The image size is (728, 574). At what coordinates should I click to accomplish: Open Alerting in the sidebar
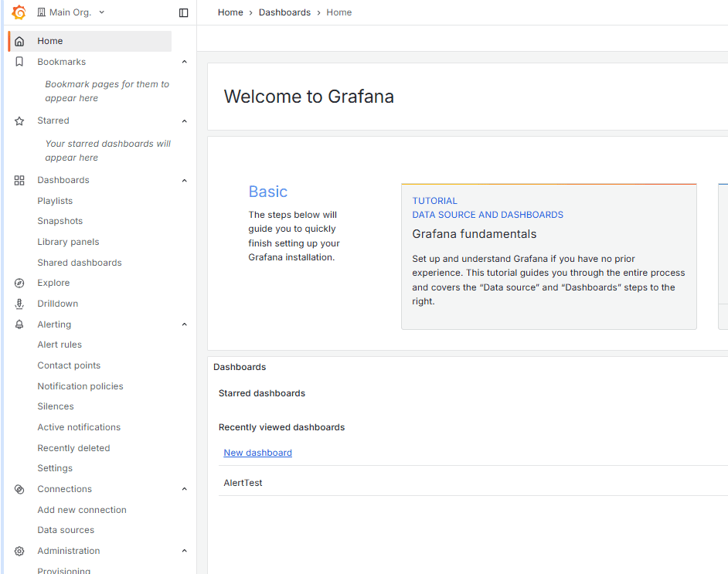(54, 324)
